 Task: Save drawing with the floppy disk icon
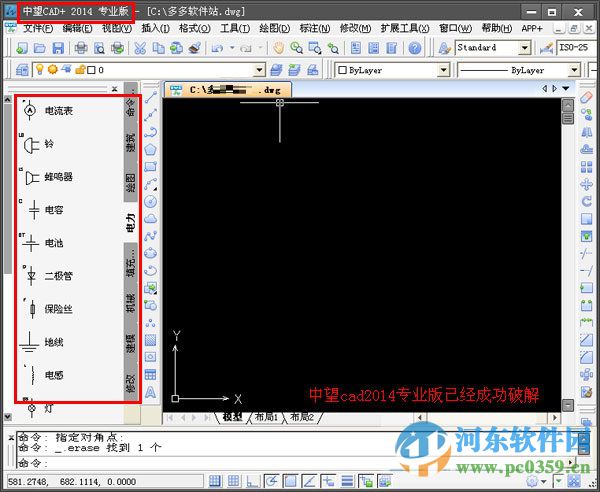(x=58, y=48)
